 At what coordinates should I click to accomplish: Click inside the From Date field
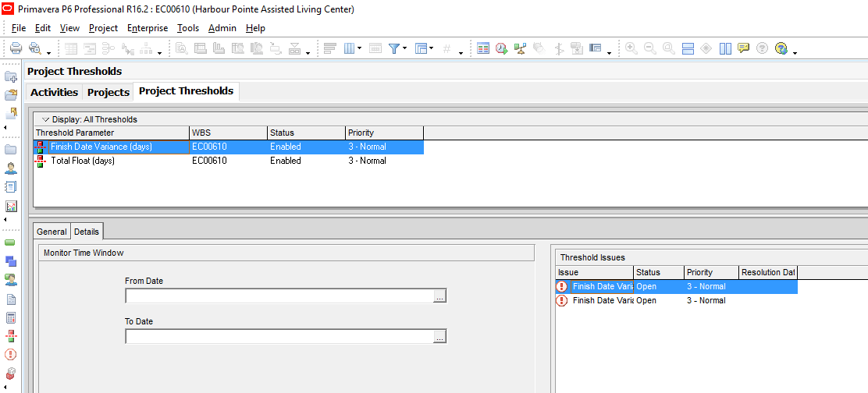click(x=279, y=296)
